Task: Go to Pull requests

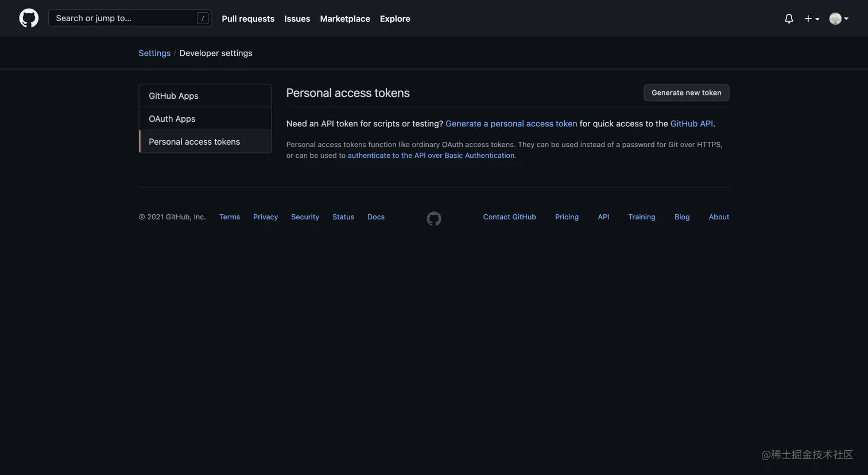Action: [x=248, y=18]
